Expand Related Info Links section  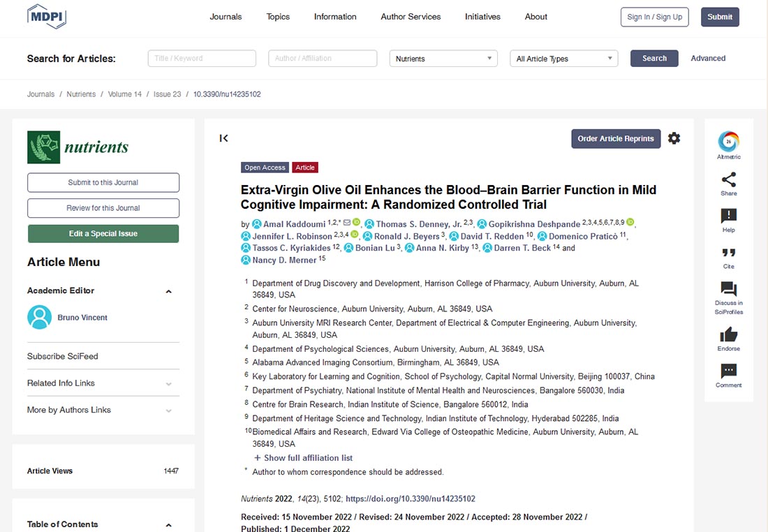168,383
